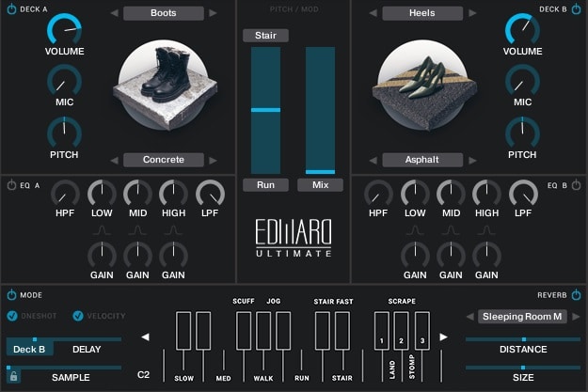Click the SIZE reverb slider
Image resolution: width=588 pixels, height=392 pixels.
(x=523, y=368)
